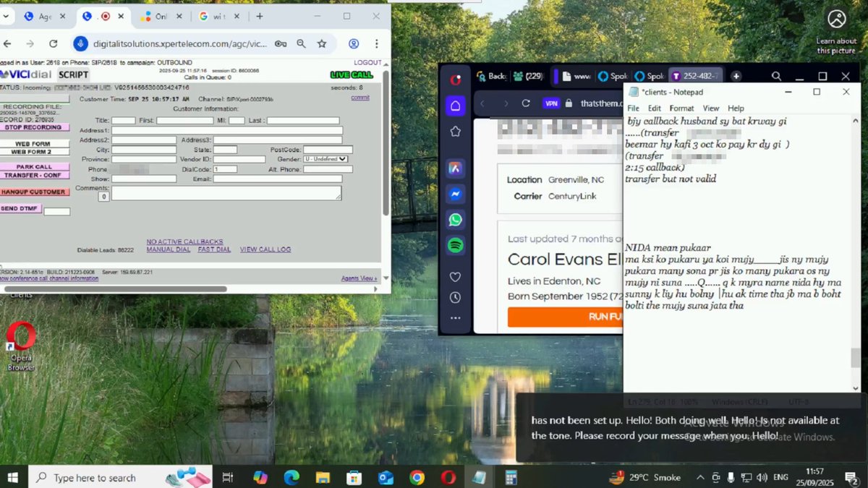Click WEB FORM 2 button
Image resolution: width=868 pixels, height=488 pixels.
pos(34,152)
